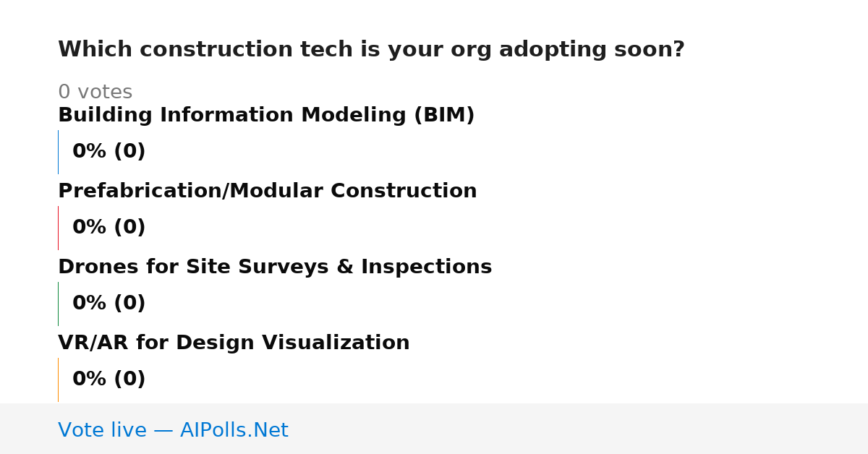Viewport: 868px width, 454px height.
Task: Click the empty gray footer banner area
Action: click(x=579, y=429)
